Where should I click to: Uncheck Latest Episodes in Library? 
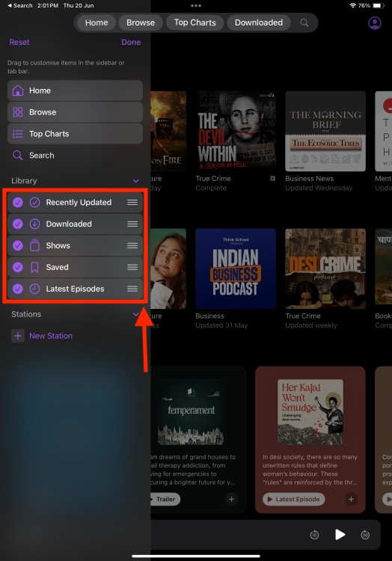(x=17, y=289)
